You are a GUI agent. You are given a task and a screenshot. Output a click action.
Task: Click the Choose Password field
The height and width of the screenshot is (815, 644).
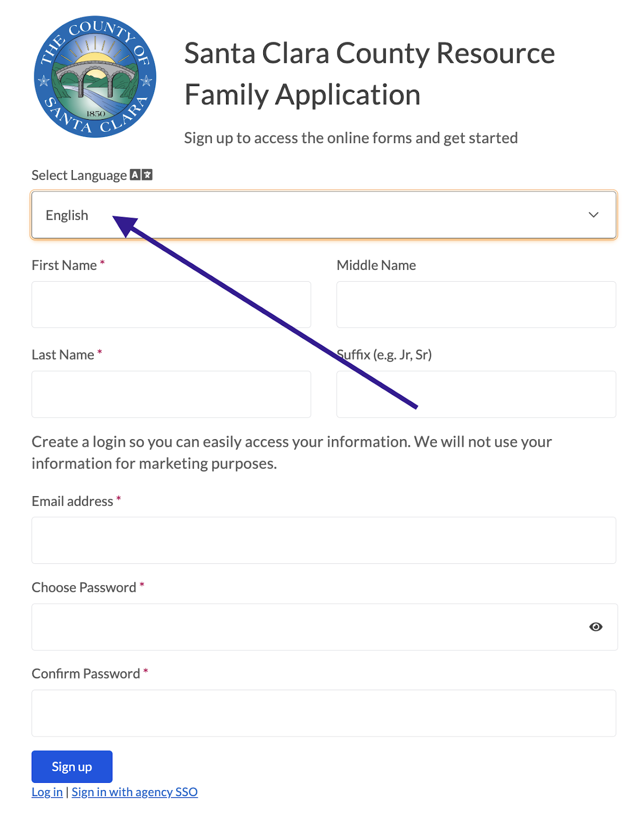(305, 627)
